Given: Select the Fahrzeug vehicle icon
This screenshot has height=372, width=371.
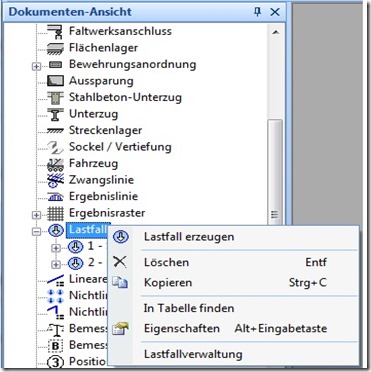Looking at the screenshot, I should (x=55, y=164).
